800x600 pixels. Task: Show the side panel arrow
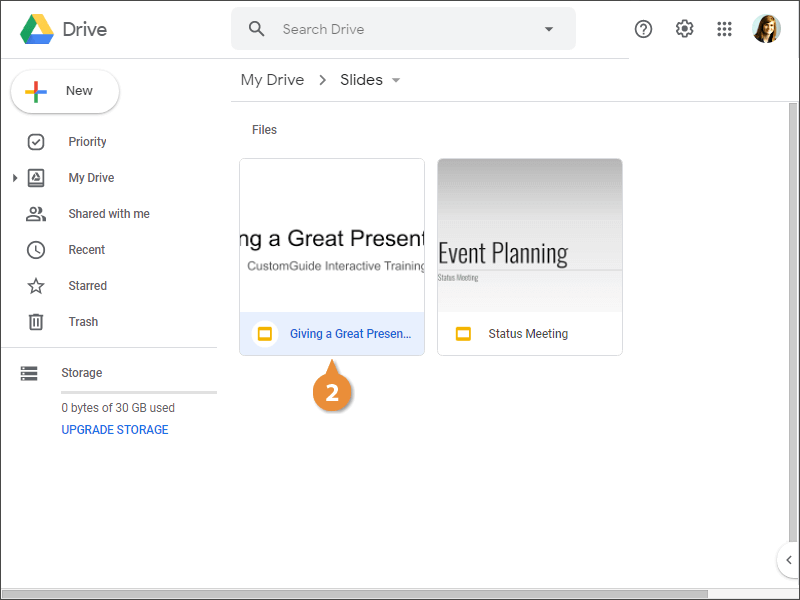[x=788, y=560]
